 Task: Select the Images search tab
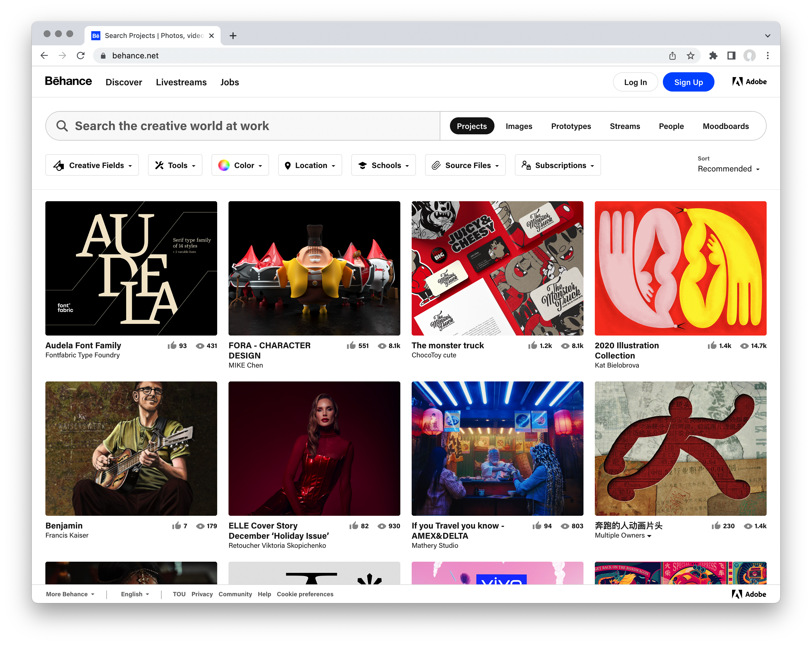click(x=519, y=126)
